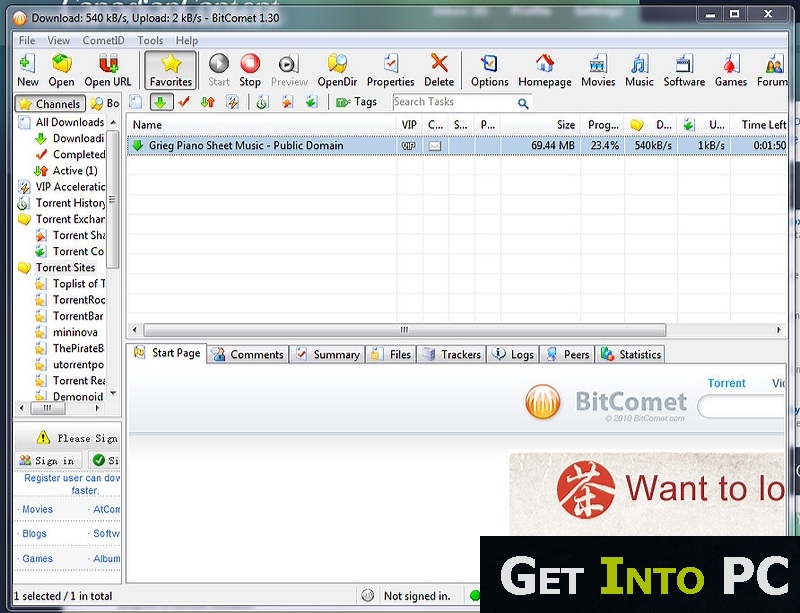The image size is (800, 613).
Task: Click the red checkmark completed filter
Action: (184, 102)
